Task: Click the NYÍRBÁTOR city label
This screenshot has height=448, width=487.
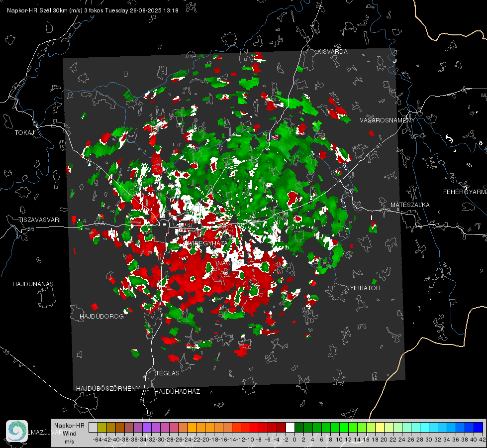Action: [363, 288]
